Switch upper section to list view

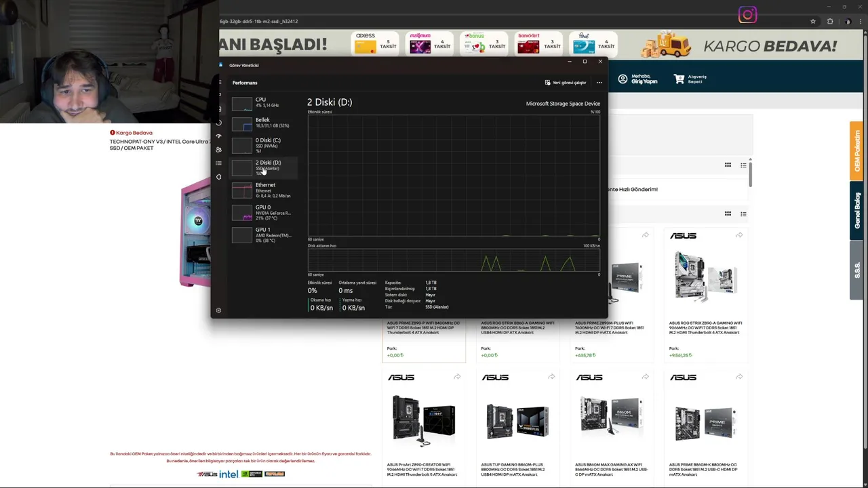point(743,165)
